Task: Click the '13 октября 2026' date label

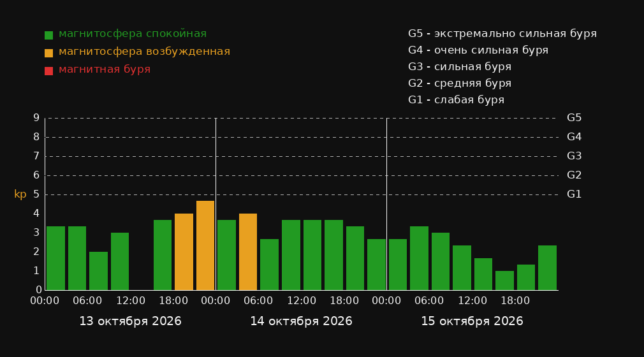Action: pos(130,321)
